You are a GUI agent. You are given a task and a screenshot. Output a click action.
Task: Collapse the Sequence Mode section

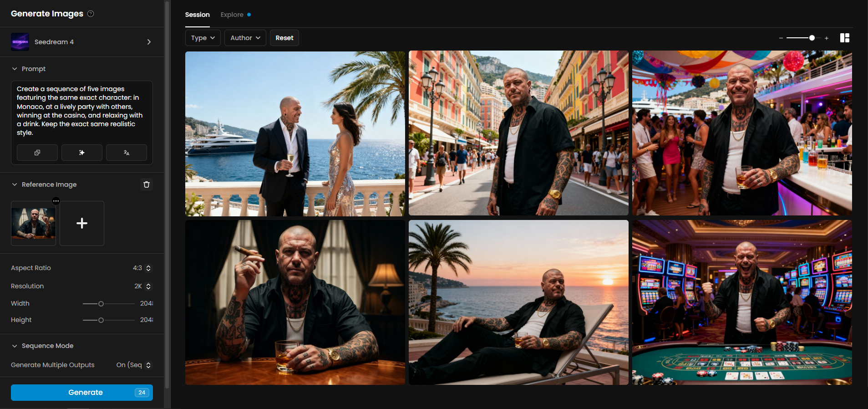(15, 346)
